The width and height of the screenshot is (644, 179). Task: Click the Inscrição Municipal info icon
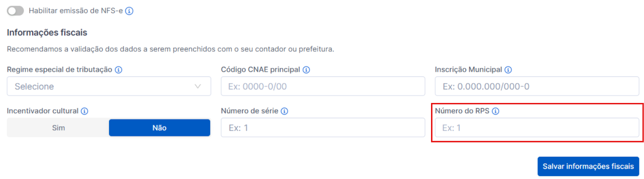click(x=508, y=70)
